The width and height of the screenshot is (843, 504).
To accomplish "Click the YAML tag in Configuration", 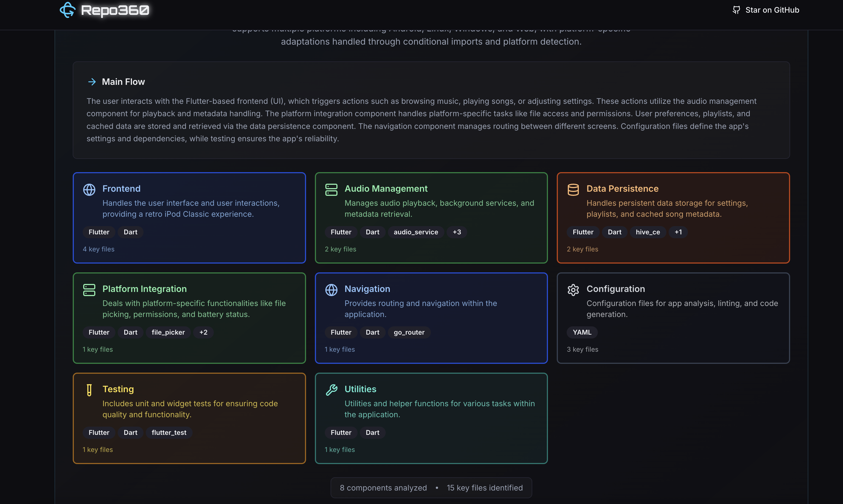I will [x=582, y=332].
